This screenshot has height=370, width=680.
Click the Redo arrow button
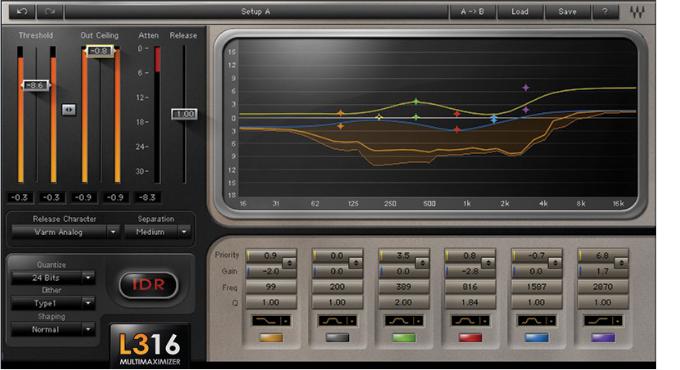50,12
